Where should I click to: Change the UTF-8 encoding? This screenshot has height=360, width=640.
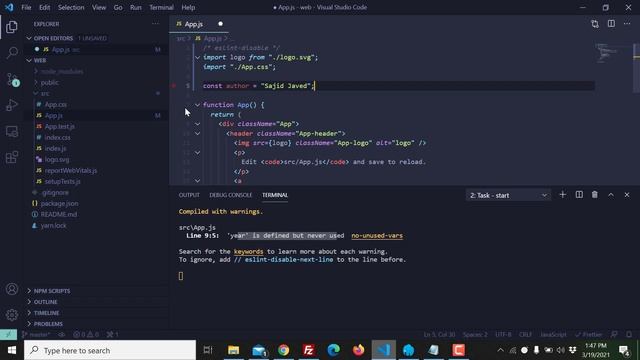pyautogui.click(x=503, y=334)
